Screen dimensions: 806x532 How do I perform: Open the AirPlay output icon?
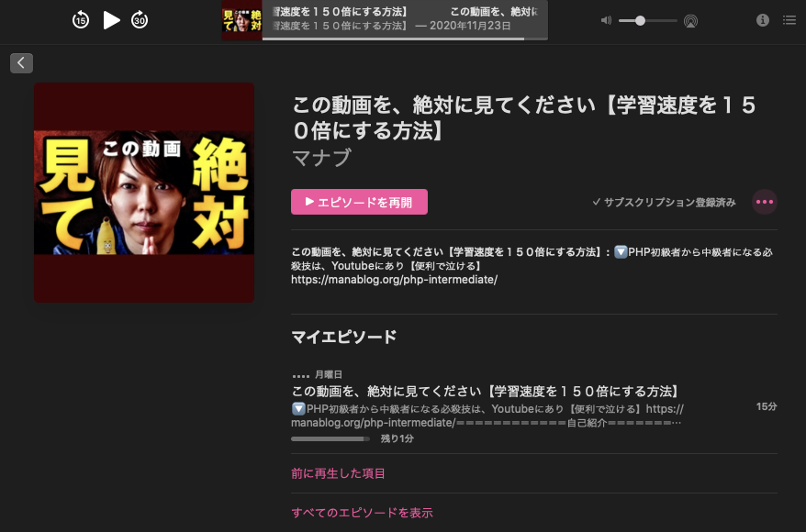[690, 21]
